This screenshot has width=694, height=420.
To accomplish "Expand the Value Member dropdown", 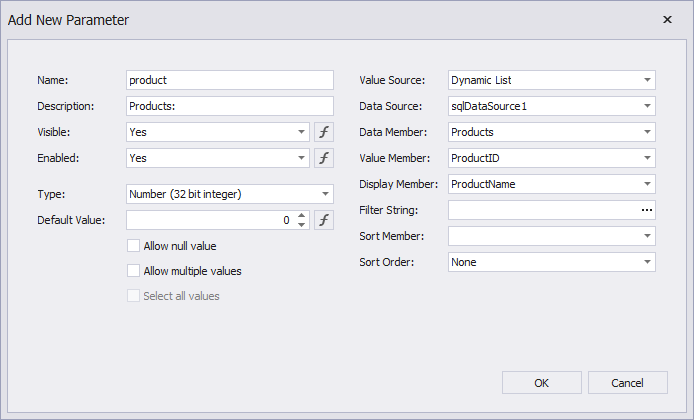I will point(647,158).
